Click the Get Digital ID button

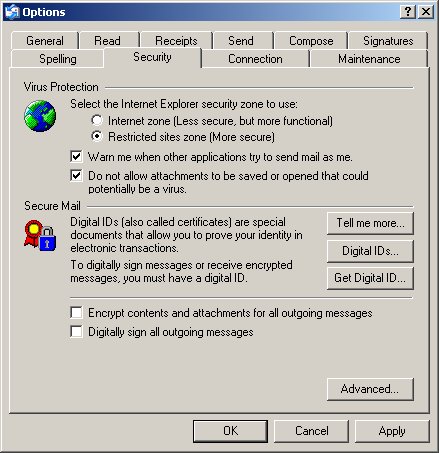(370, 278)
